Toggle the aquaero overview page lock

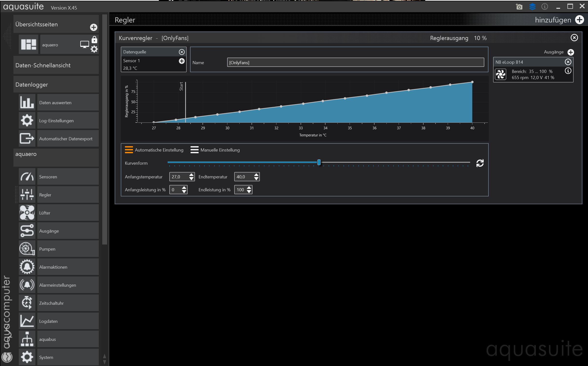[x=94, y=40]
